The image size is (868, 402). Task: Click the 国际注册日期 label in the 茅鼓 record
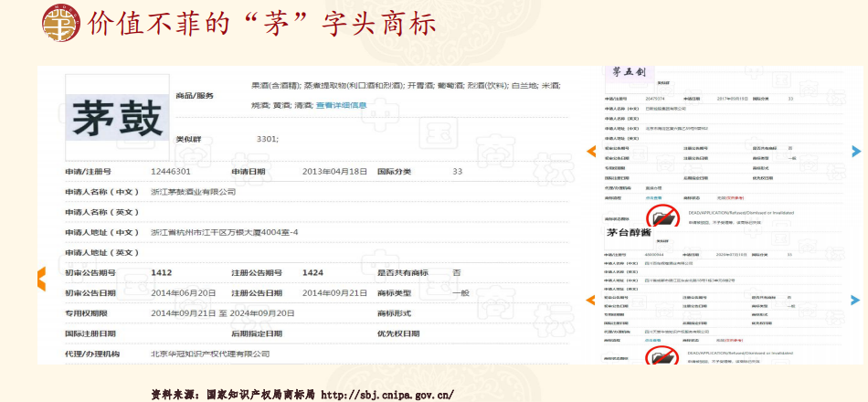[x=90, y=333]
